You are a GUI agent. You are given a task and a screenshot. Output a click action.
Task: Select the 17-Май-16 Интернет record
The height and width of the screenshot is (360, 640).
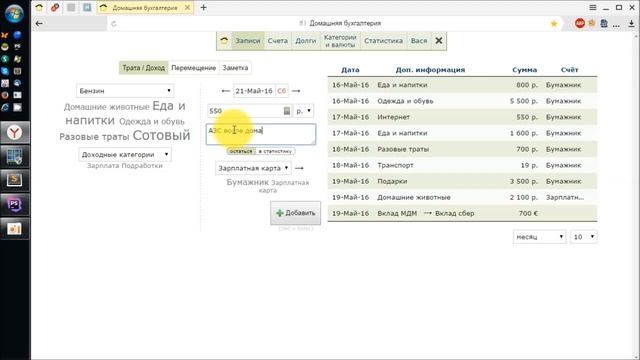coord(462,117)
